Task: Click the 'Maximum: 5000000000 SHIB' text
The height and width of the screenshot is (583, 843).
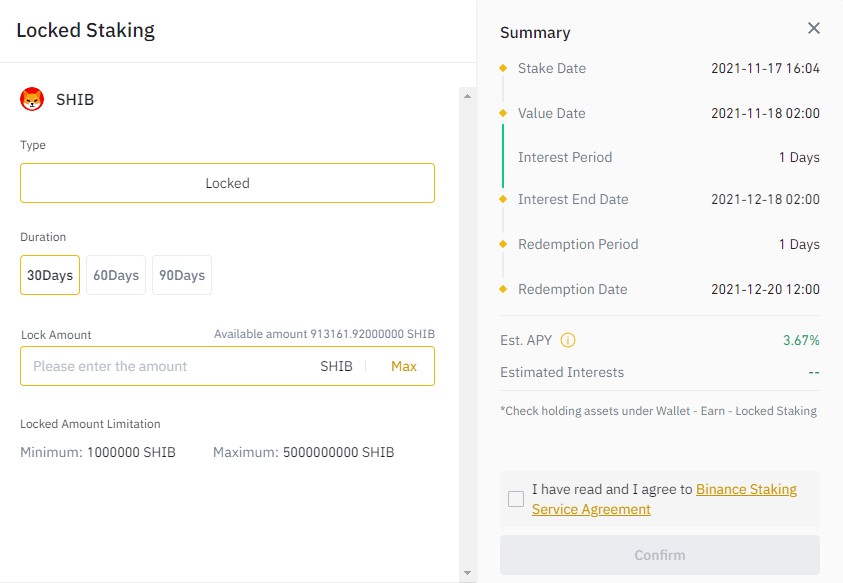Action: click(x=304, y=452)
